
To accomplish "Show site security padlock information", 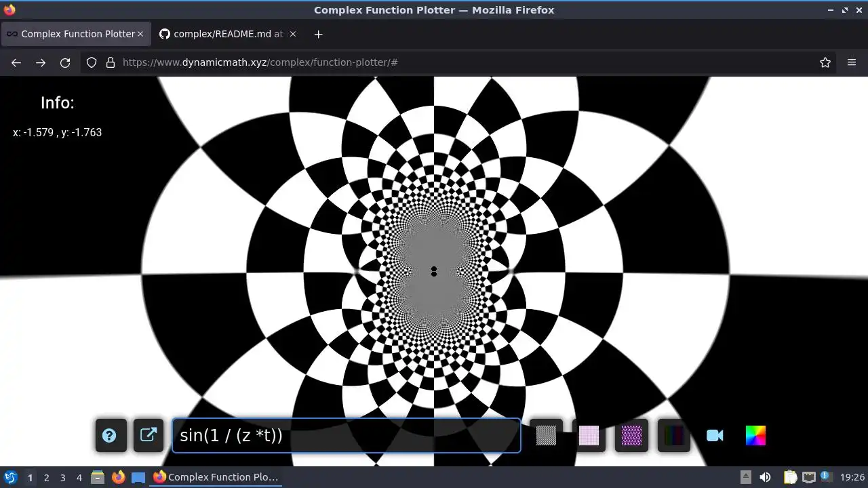I will (111, 62).
